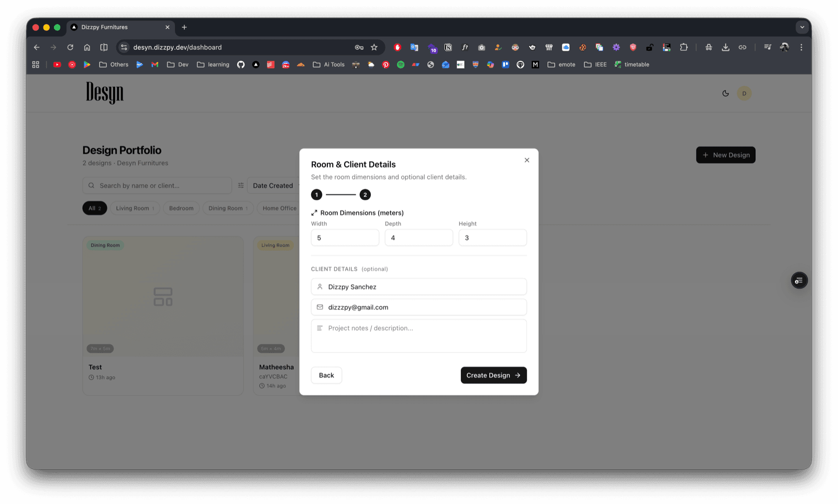This screenshot has width=838, height=504.
Task: Close the Room & Client Details dialog
Action: [x=527, y=160]
